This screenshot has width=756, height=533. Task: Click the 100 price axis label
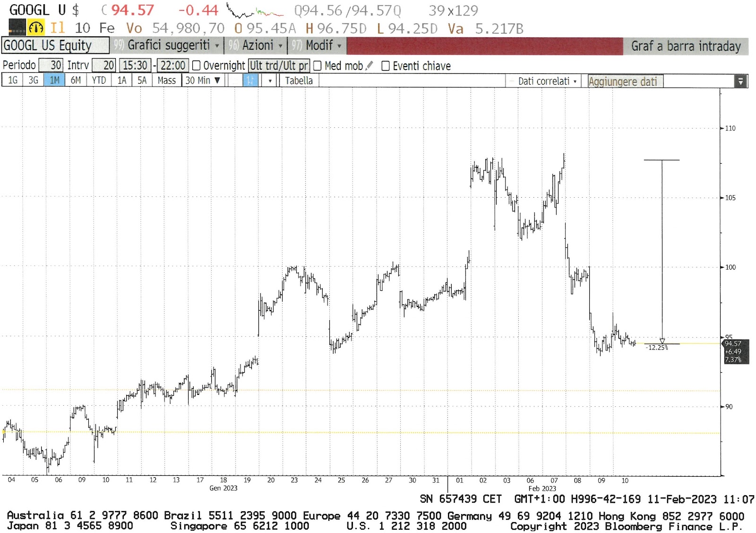point(730,267)
